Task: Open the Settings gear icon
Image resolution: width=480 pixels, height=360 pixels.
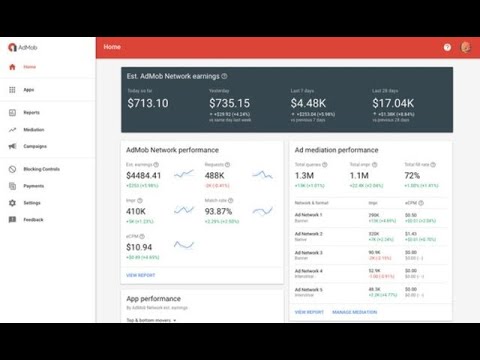Action: pos(12,203)
